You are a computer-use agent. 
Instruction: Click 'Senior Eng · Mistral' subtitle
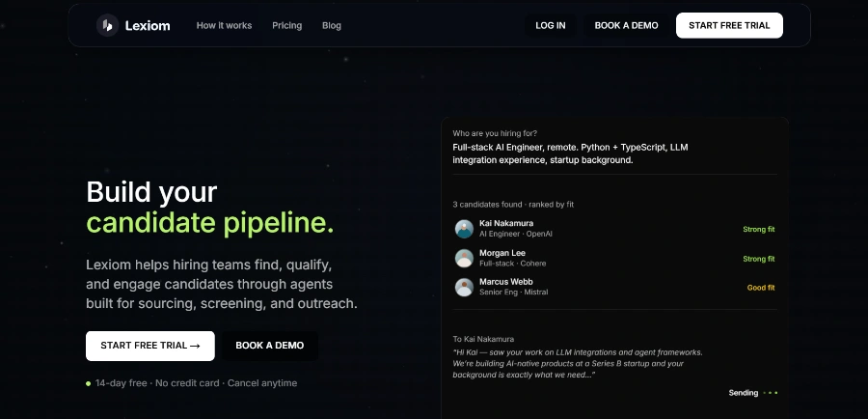click(x=514, y=293)
